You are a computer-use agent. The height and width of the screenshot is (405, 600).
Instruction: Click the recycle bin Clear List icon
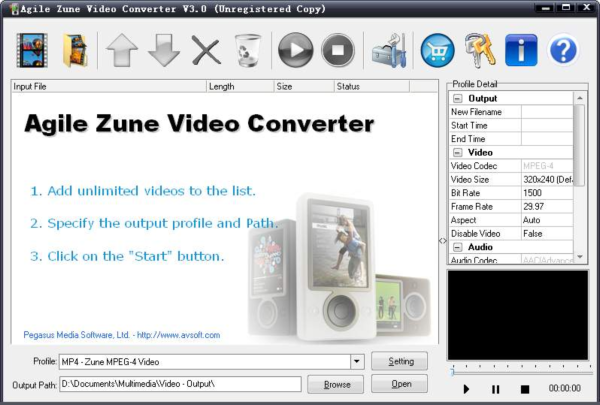246,50
